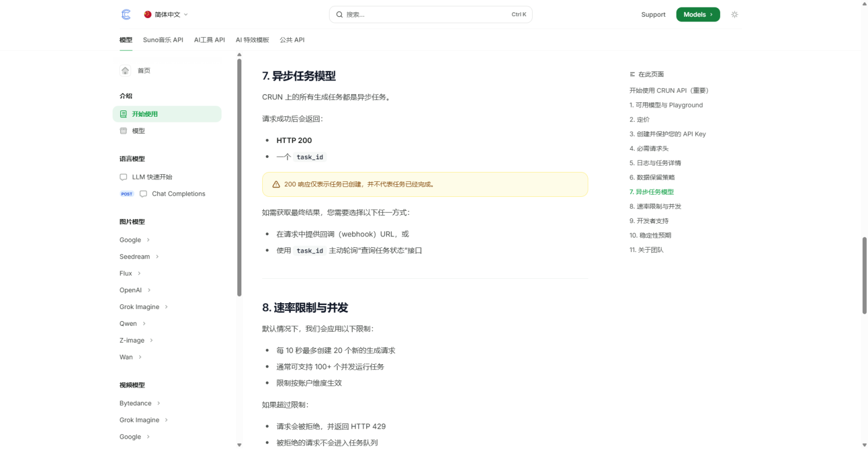Expand the Grok Imagine video group

click(144, 420)
